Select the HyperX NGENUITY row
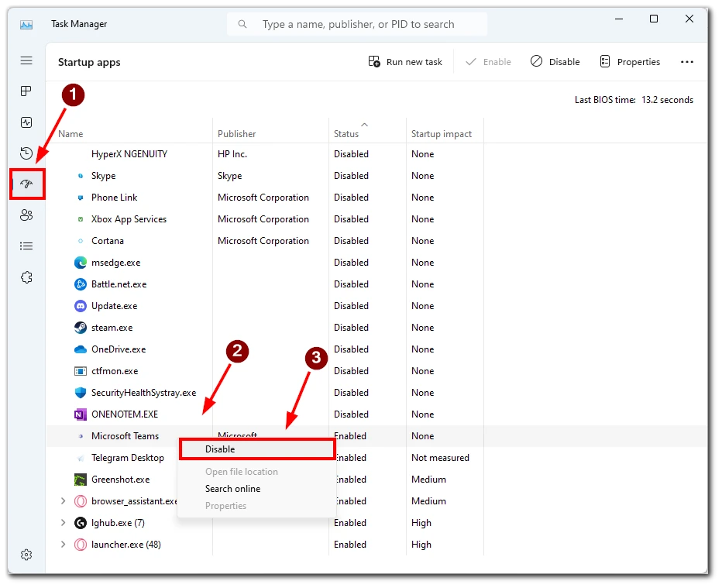The width and height of the screenshot is (722, 588). click(376, 154)
